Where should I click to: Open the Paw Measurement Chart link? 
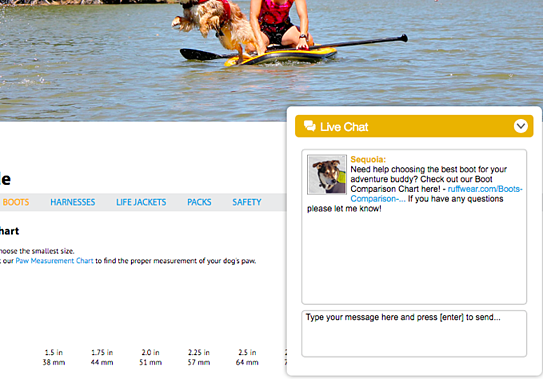54,261
